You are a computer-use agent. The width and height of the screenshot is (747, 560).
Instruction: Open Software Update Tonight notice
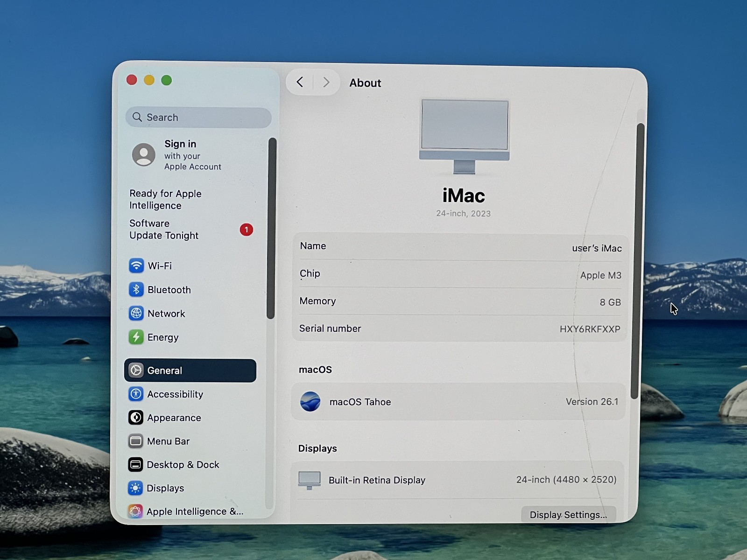(x=164, y=229)
